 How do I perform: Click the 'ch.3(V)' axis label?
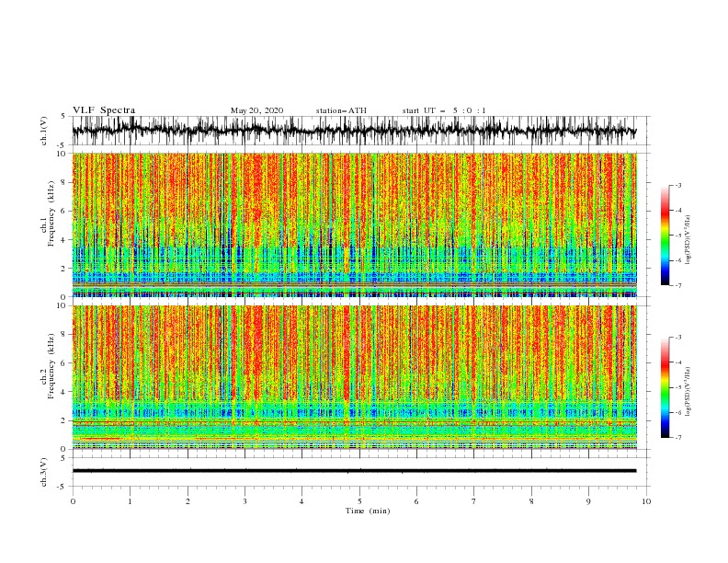click(44, 472)
